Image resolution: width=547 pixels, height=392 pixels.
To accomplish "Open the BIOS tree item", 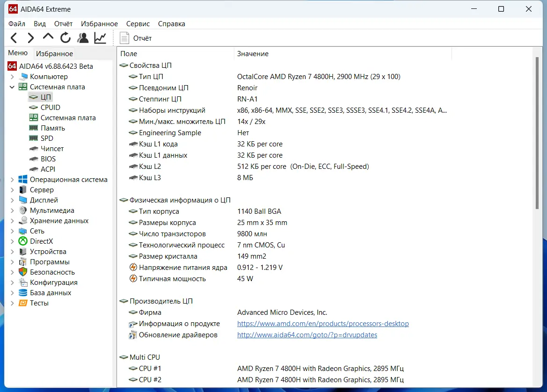I will tap(43, 159).
